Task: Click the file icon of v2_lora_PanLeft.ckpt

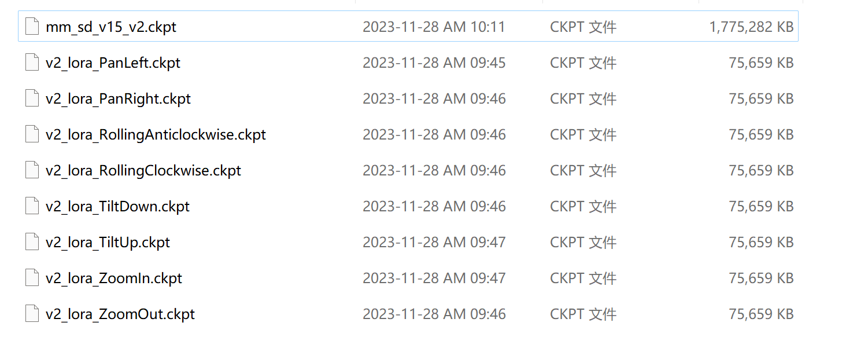Action: pos(32,63)
